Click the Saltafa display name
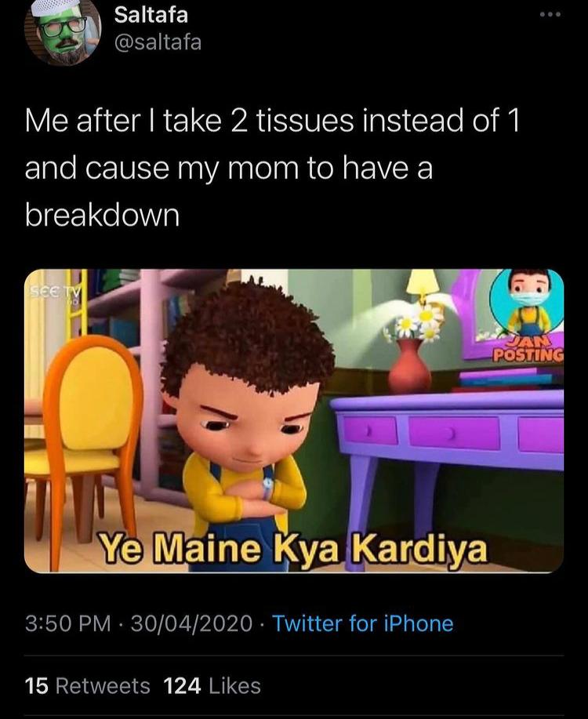Image resolution: width=588 pixels, height=719 pixels. coord(151,15)
